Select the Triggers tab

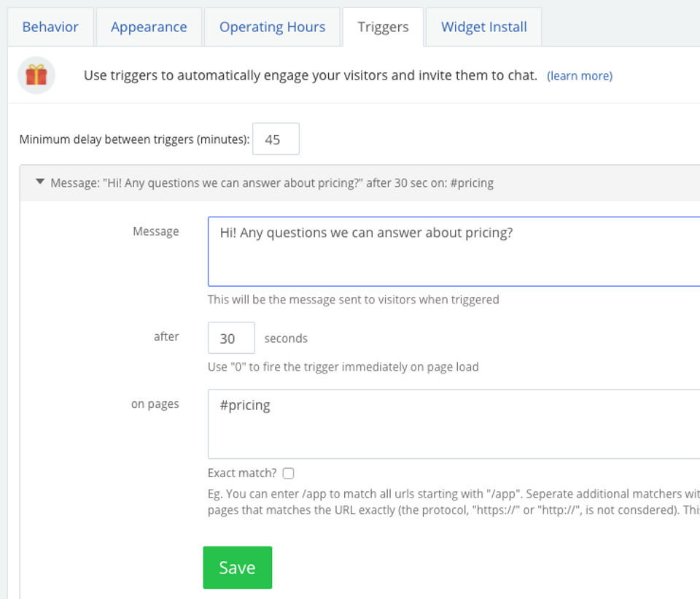click(383, 27)
